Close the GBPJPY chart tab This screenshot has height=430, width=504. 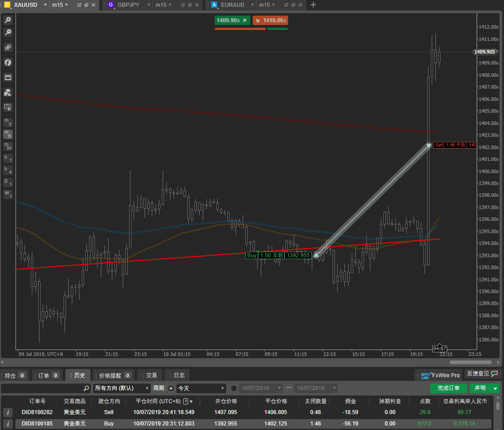197,5
